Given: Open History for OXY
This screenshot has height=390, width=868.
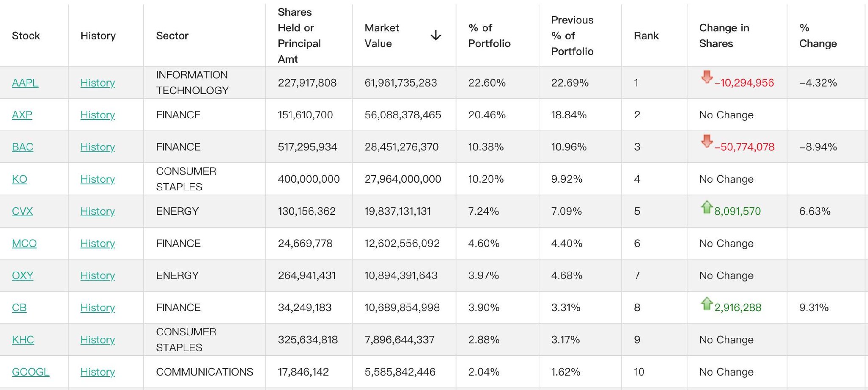Looking at the screenshot, I should point(97,276).
